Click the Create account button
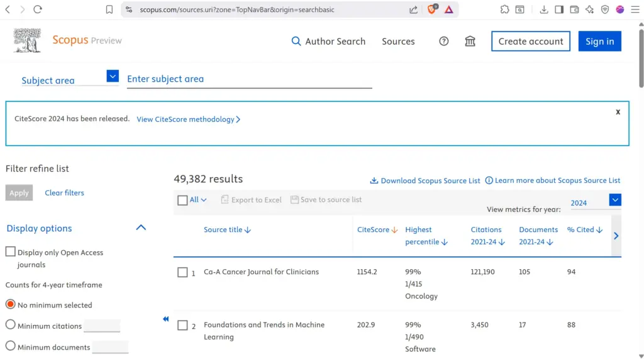The image size is (644, 359). 530,41
